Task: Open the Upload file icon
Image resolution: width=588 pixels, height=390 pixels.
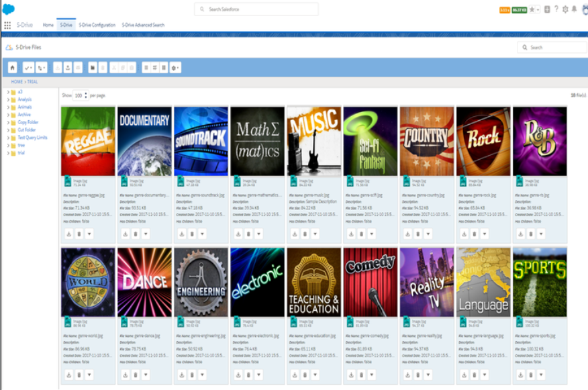Action: coord(67,66)
